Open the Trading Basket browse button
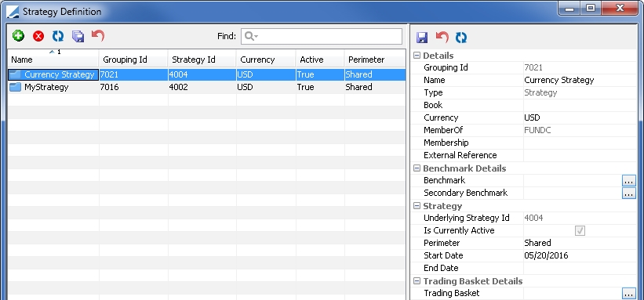 pyautogui.click(x=629, y=294)
